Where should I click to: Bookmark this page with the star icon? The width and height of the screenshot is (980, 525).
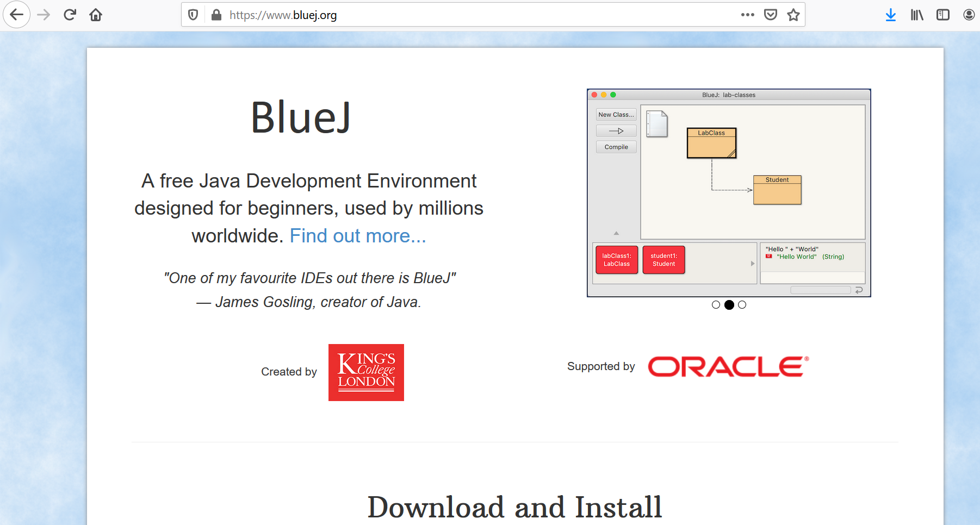[x=793, y=15]
